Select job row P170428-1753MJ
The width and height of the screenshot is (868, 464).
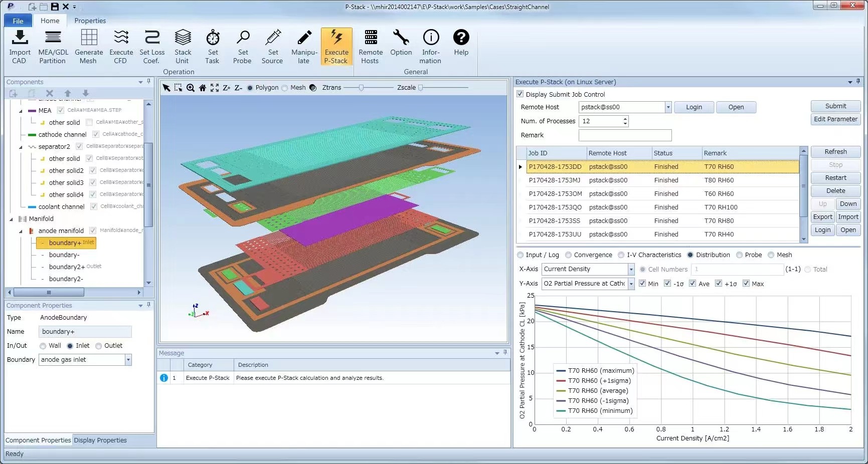662,180
